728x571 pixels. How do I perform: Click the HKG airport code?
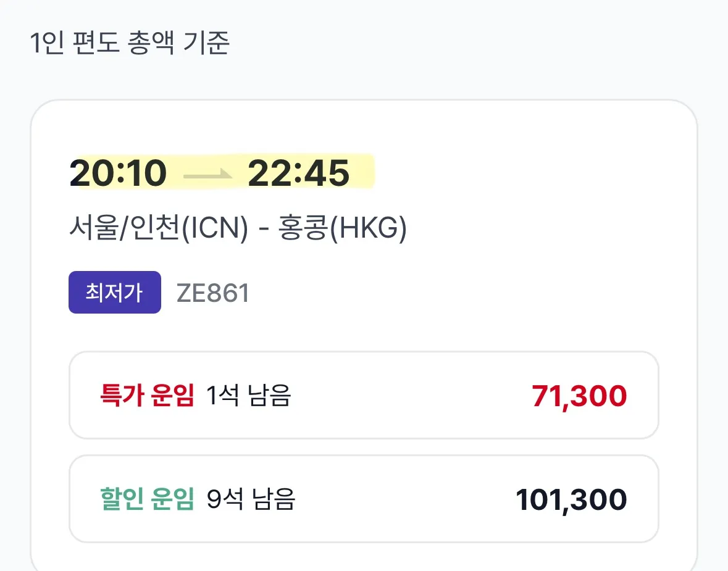368,231
